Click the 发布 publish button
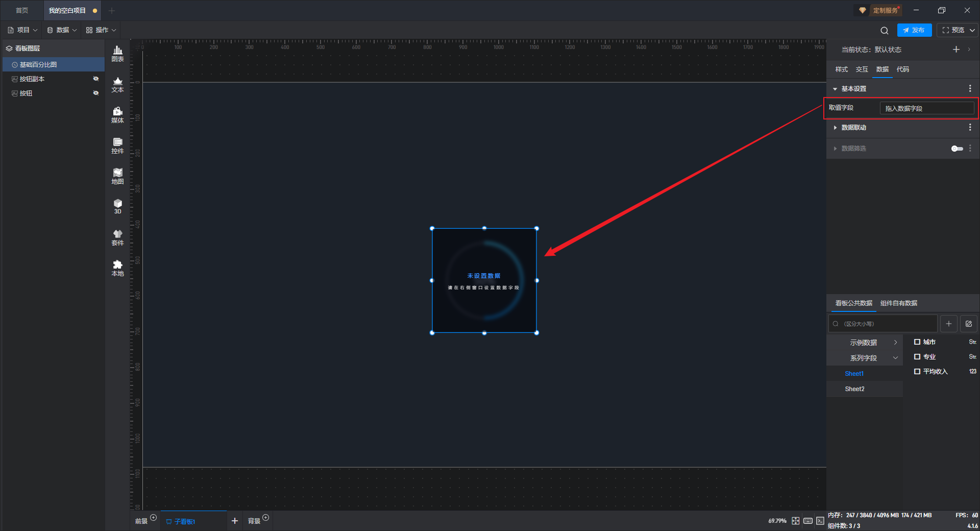980x531 pixels. (x=914, y=30)
